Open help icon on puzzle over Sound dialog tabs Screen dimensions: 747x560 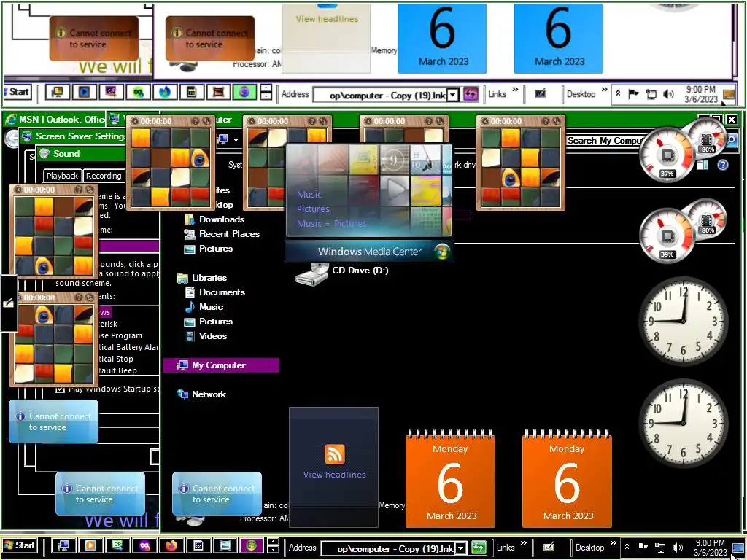click(x=196, y=121)
